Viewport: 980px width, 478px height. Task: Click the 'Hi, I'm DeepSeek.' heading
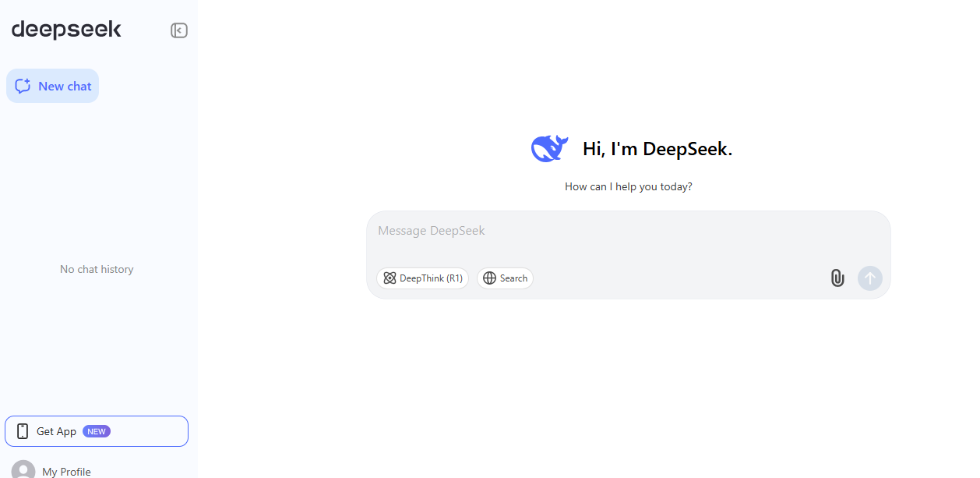pyautogui.click(x=657, y=149)
